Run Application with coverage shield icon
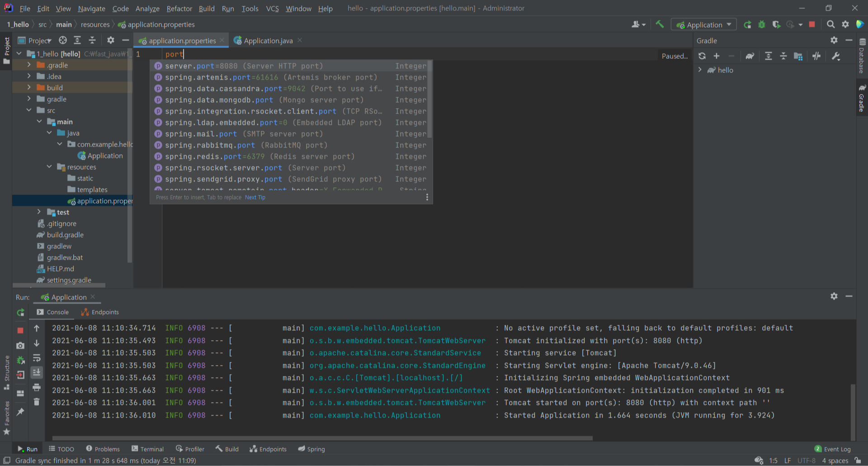 click(776, 24)
